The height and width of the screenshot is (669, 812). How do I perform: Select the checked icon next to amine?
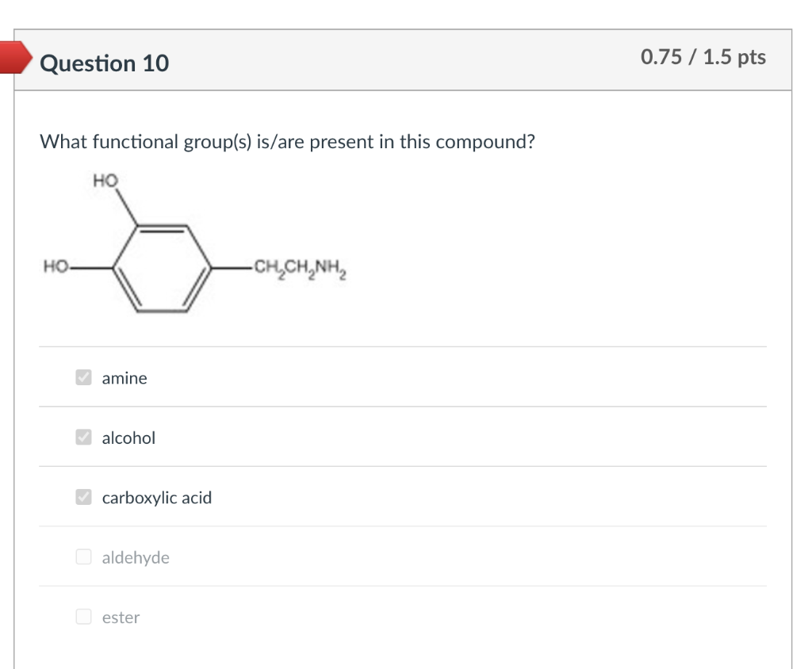[x=82, y=378]
